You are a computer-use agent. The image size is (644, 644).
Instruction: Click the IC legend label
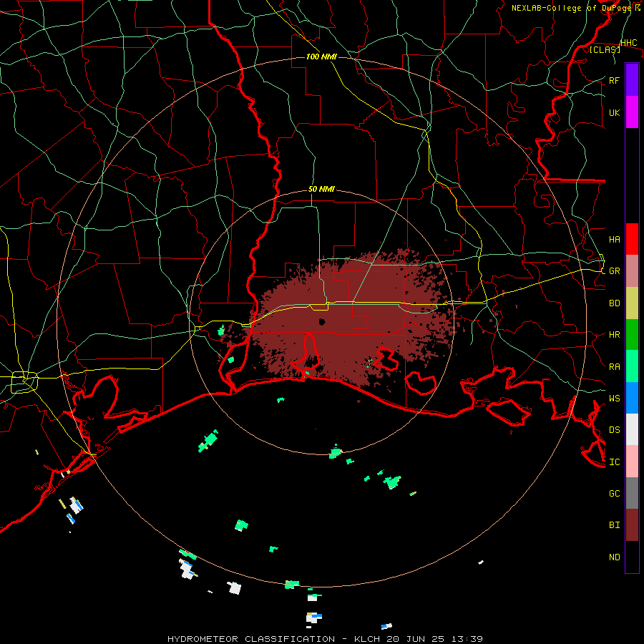[x=614, y=462]
